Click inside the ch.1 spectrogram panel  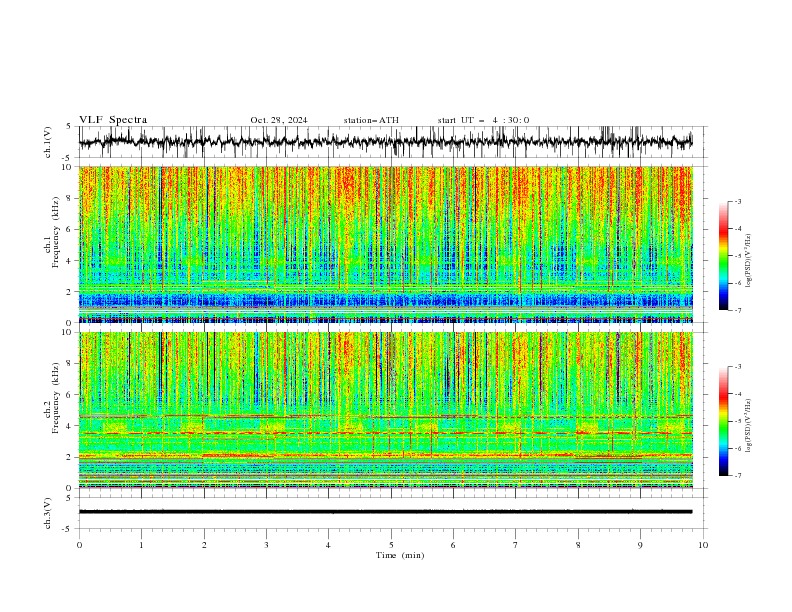click(386, 244)
